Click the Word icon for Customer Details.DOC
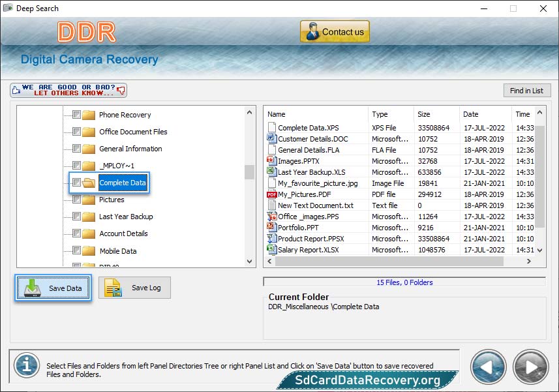 click(x=272, y=139)
